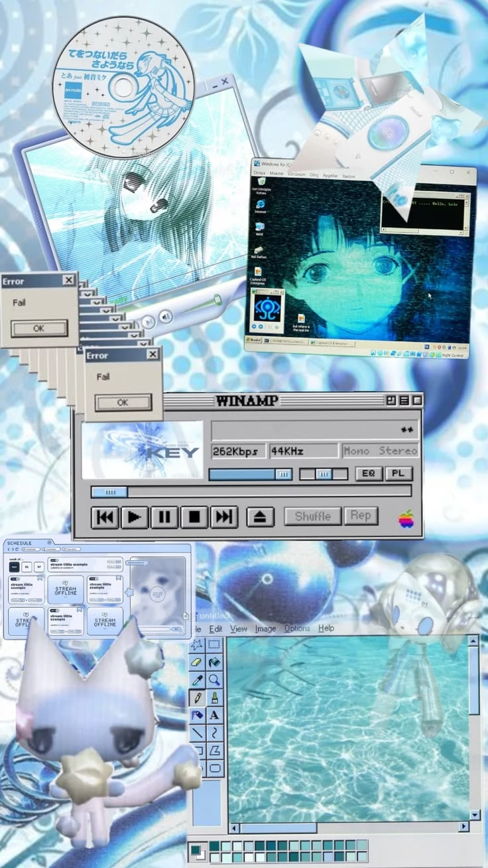Open the Aygıtlar menu in Windows XP window

330,175
